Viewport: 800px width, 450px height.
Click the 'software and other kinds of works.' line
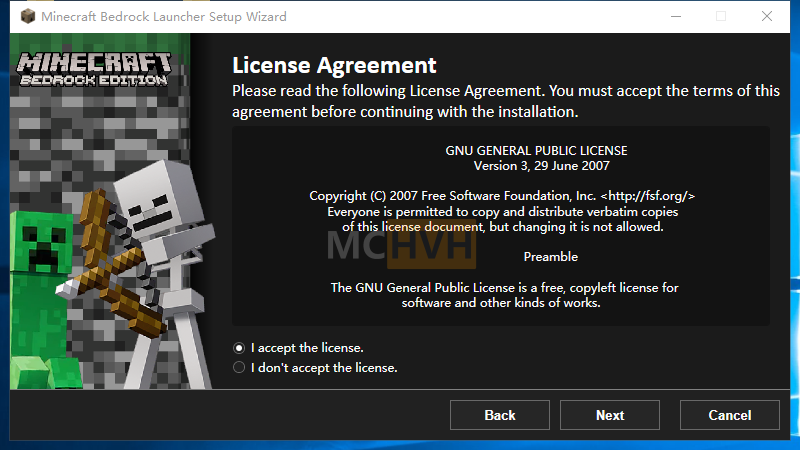pos(501,303)
